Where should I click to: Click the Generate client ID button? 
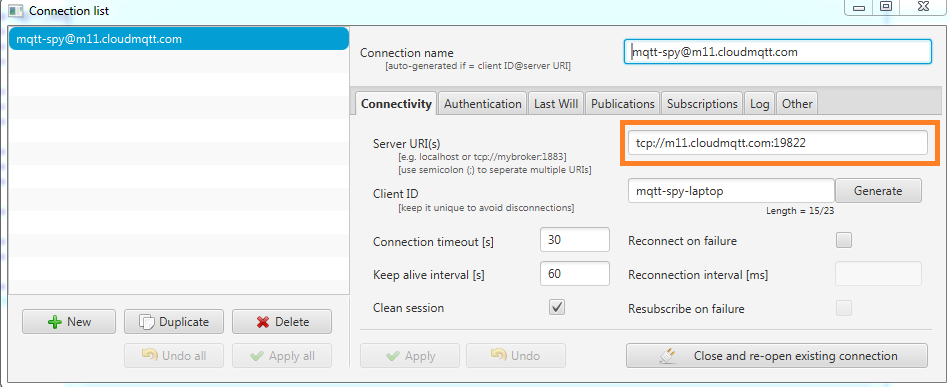[878, 191]
